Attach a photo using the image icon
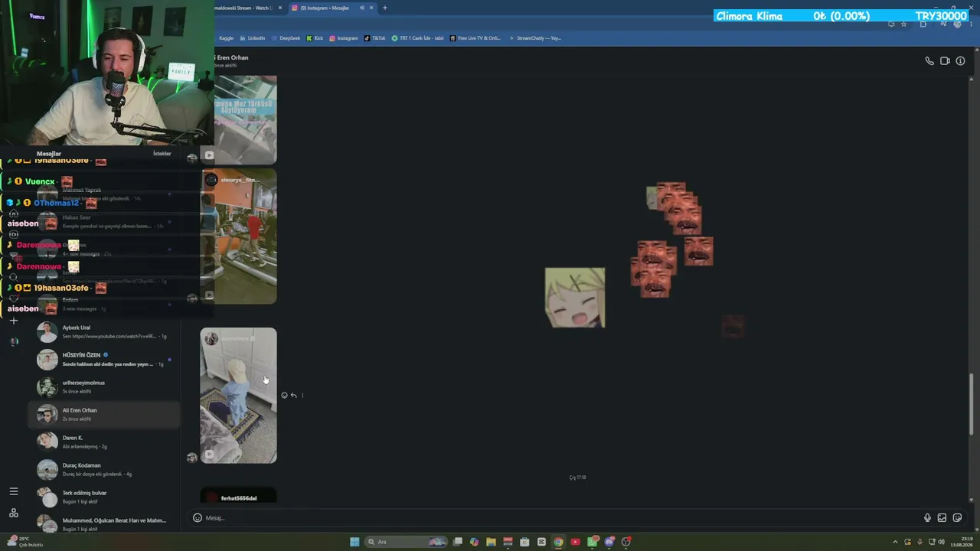 942,518
